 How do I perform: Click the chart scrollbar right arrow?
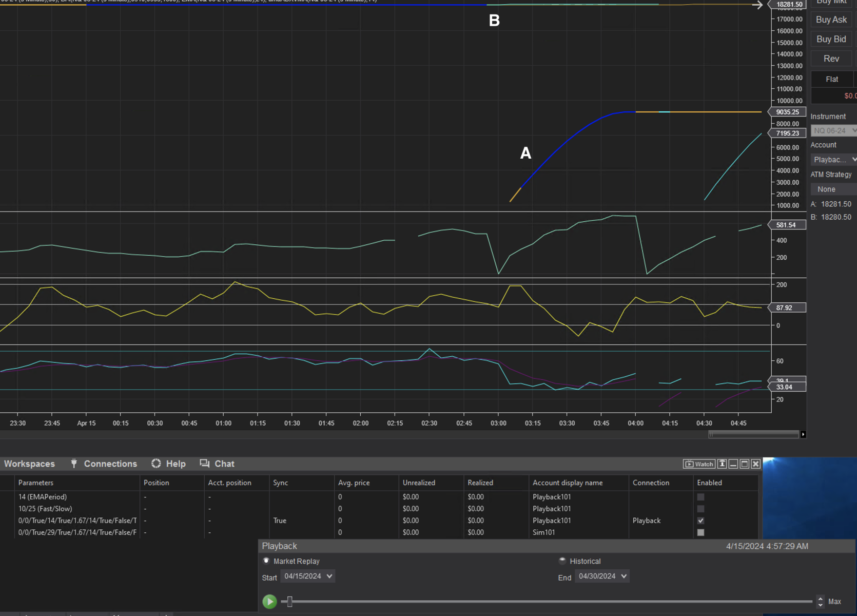click(x=803, y=435)
